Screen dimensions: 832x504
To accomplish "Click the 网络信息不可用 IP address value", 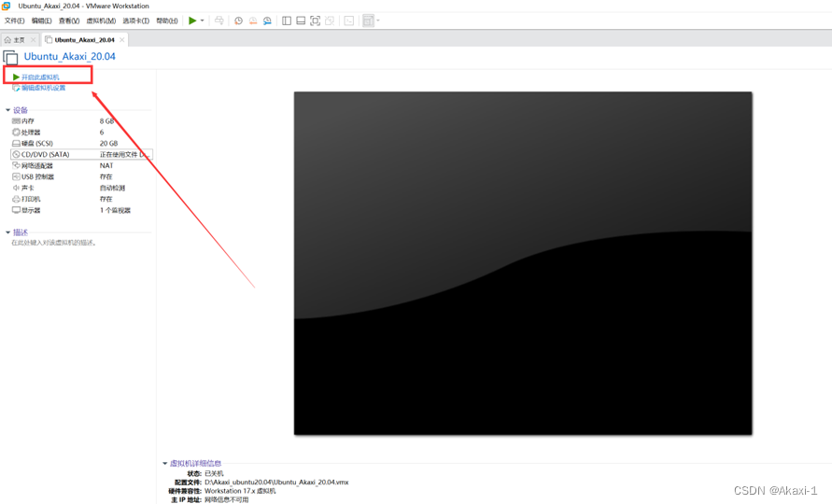I will (x=227, y=499).
